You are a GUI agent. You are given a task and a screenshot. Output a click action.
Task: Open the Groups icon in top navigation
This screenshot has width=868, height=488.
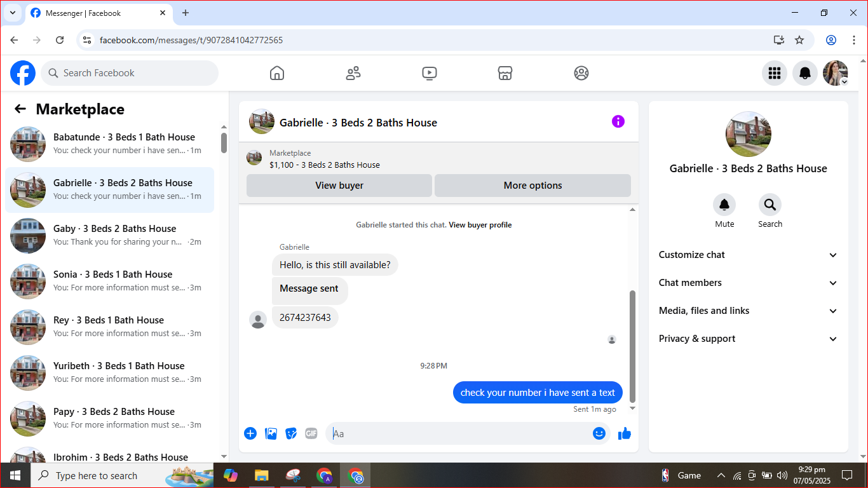click(x=581, y=73)
